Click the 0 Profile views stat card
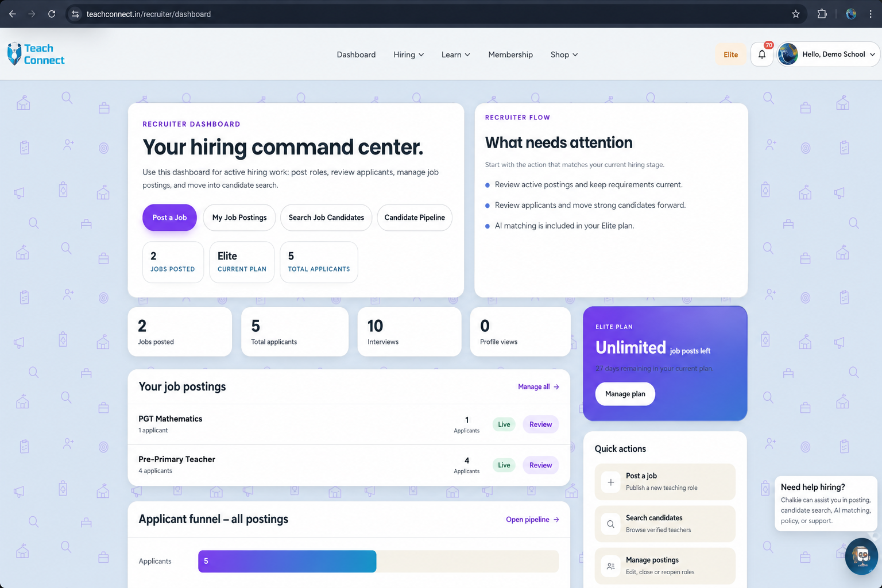 (520, 332)
